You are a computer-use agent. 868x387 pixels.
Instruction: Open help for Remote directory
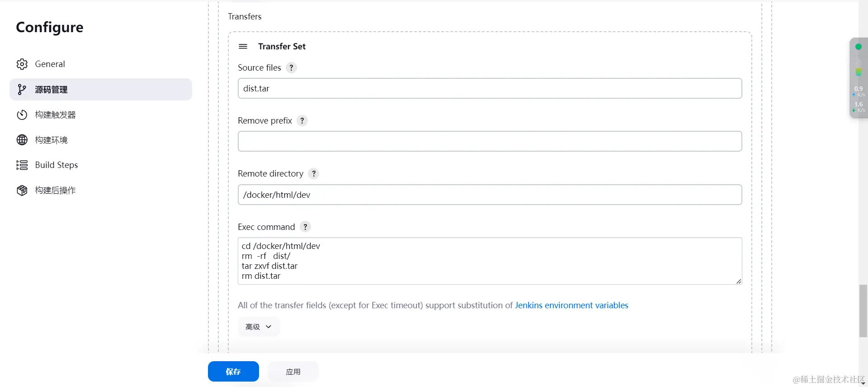[x=314, y=174]
